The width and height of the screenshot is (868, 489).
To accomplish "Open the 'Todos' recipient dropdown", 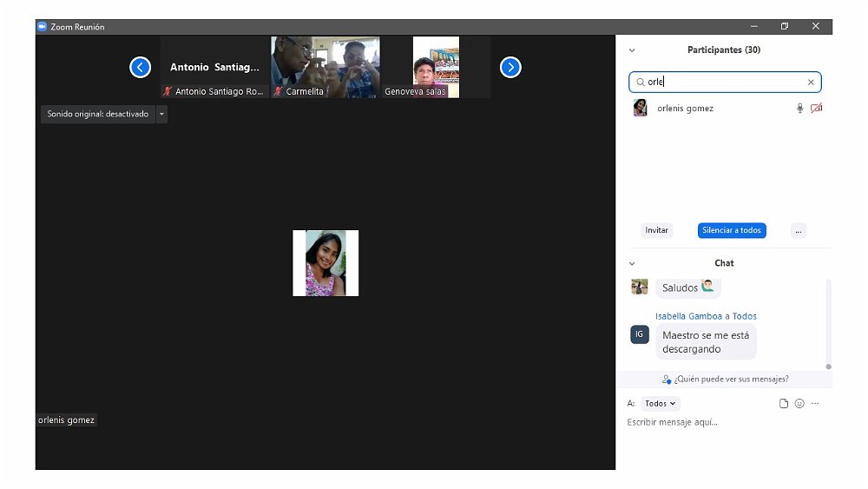I will coord(661,403).
